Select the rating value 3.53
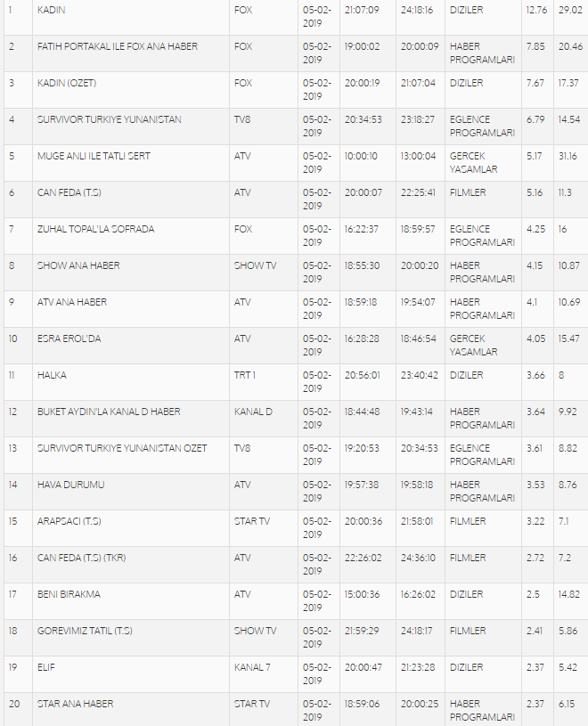The height and width of the screenshot is (726, 588). click(x=535, y=485)
